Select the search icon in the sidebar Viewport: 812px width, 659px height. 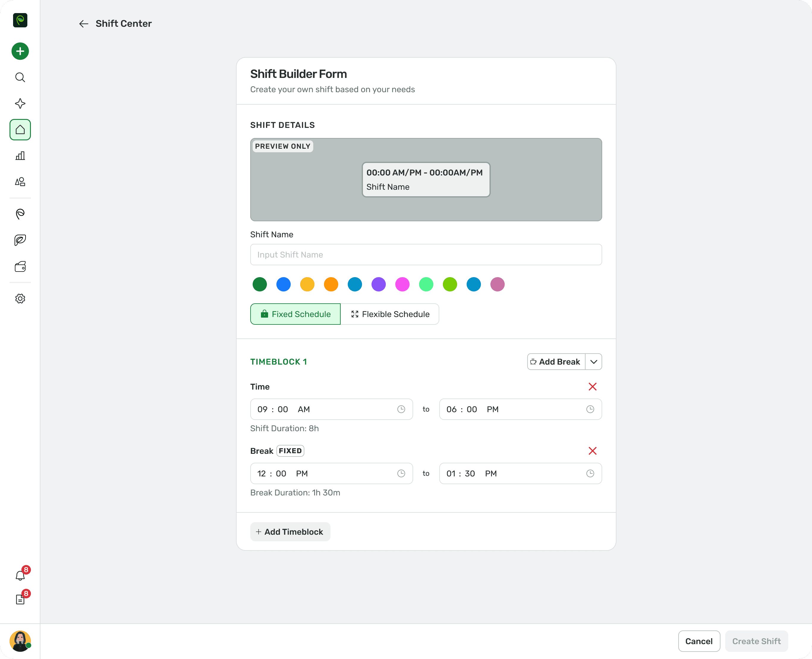point(20,77)
